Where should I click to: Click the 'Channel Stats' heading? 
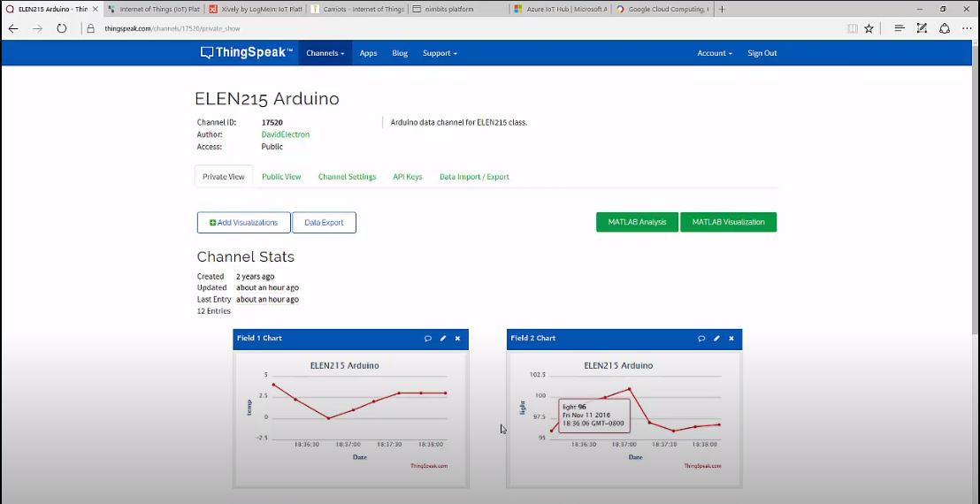click(x=246, y=256)
